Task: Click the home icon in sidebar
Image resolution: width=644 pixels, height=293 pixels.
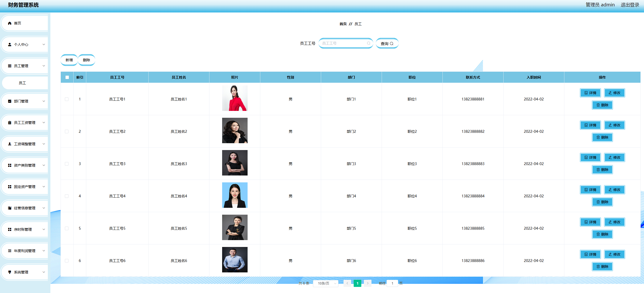Action: [10, 23]
